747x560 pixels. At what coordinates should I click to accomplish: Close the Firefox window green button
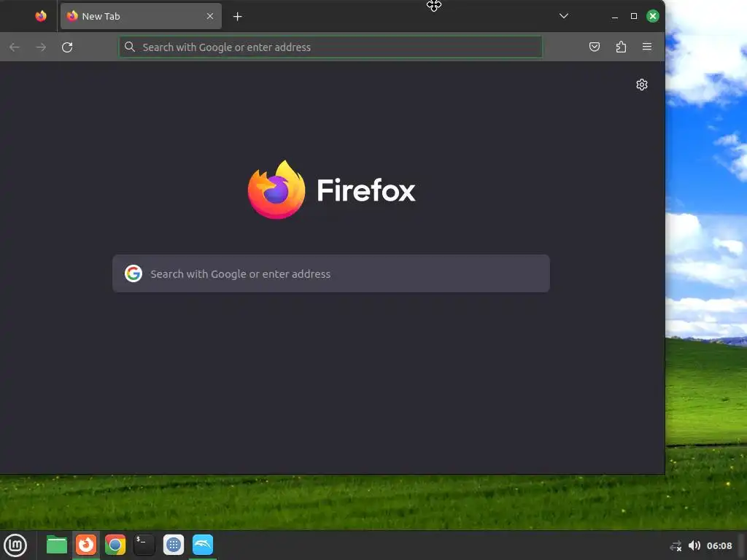click(653, 16)
